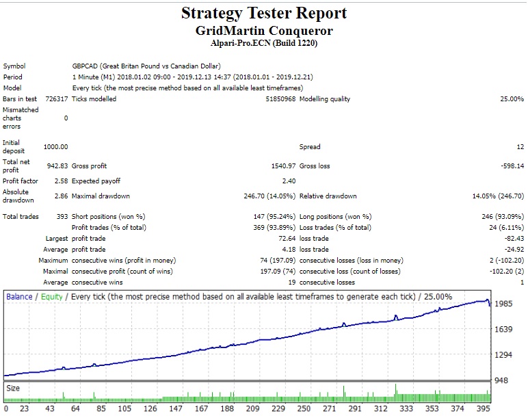
Task: Select the GridMartin Conqueror subtitle
Action: [264, 31]
